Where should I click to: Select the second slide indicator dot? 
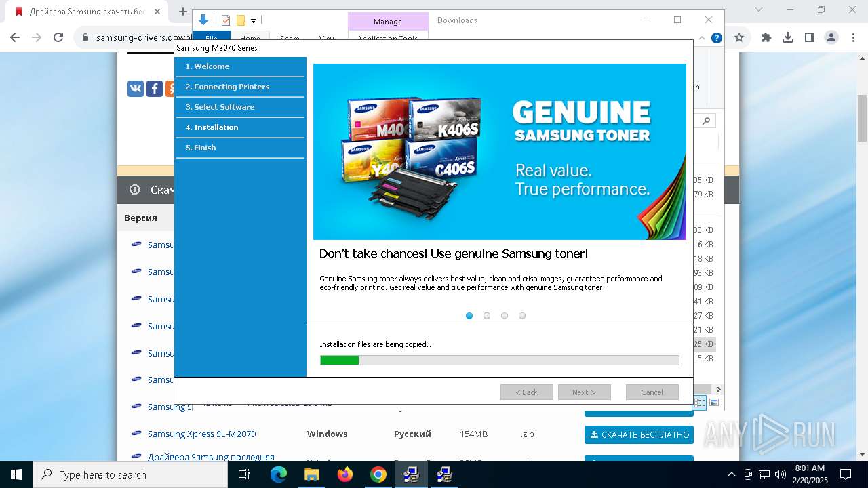[x=487, y=316]
